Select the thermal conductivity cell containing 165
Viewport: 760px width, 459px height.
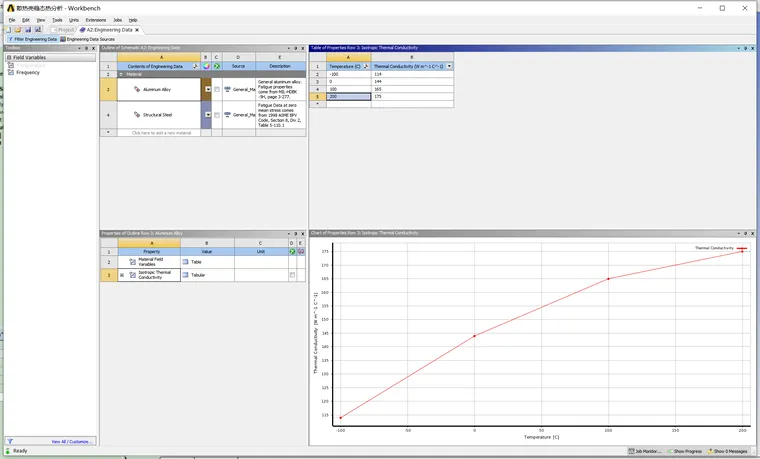tap(412, 89)
